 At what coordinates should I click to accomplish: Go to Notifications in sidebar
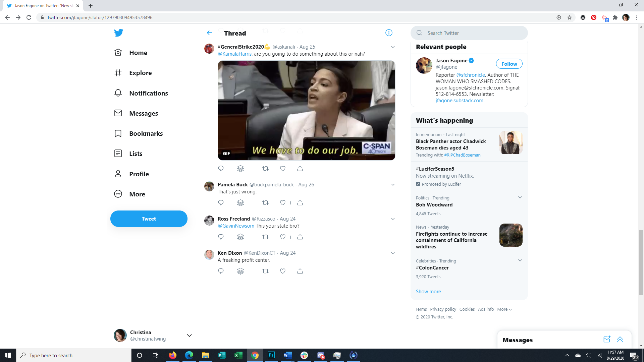[148, 93]
